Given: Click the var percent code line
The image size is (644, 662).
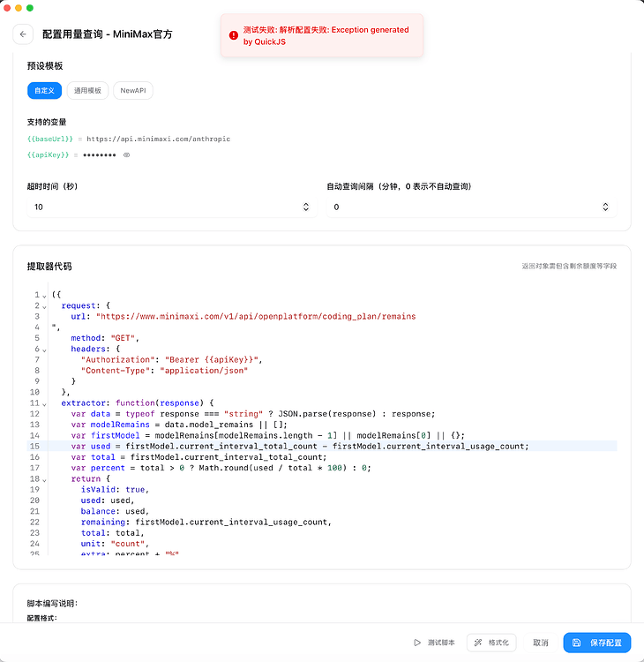Looking at the screenshot, I should [221, 468].
